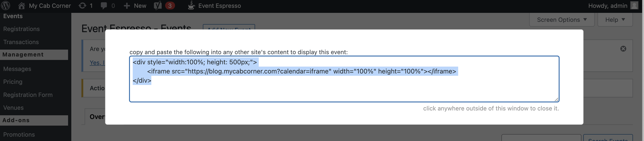Open Promotions add-on page
The width and height of the screenshot is (644, 141).
click(19, 135)
